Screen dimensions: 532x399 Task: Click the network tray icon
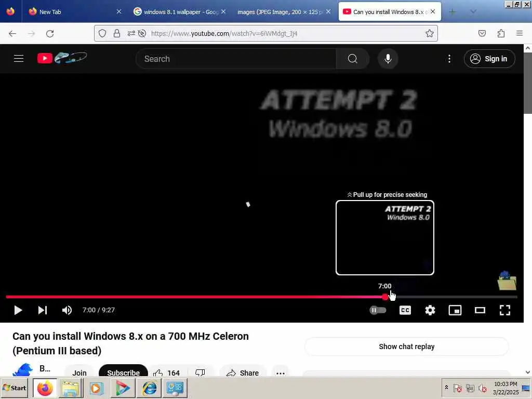pos(470,388)
